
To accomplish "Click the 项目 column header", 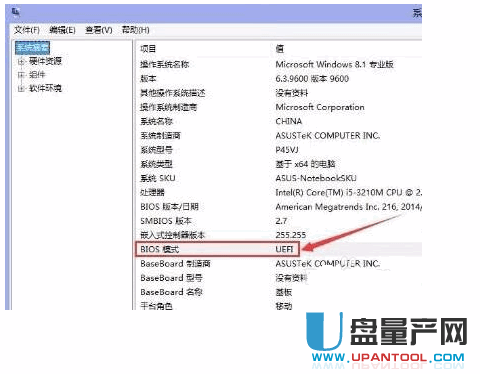I will 148,49.
